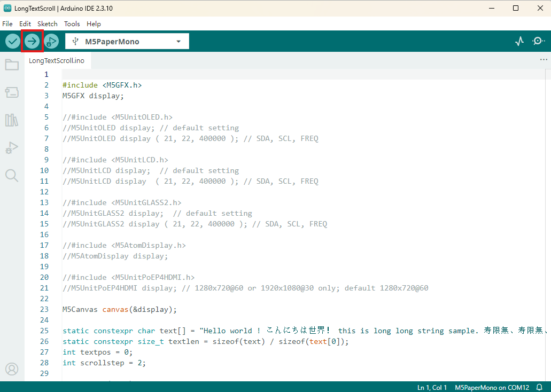This screenshot has height=392, width=551.
Task: Click the empty first editor line
Action: (x=304, y=74)
